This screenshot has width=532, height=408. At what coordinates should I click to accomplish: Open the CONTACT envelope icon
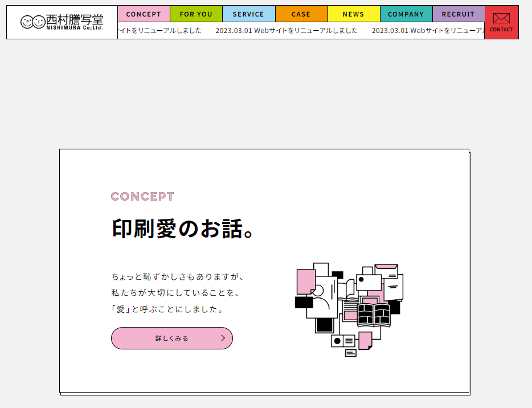pos(501,19)
